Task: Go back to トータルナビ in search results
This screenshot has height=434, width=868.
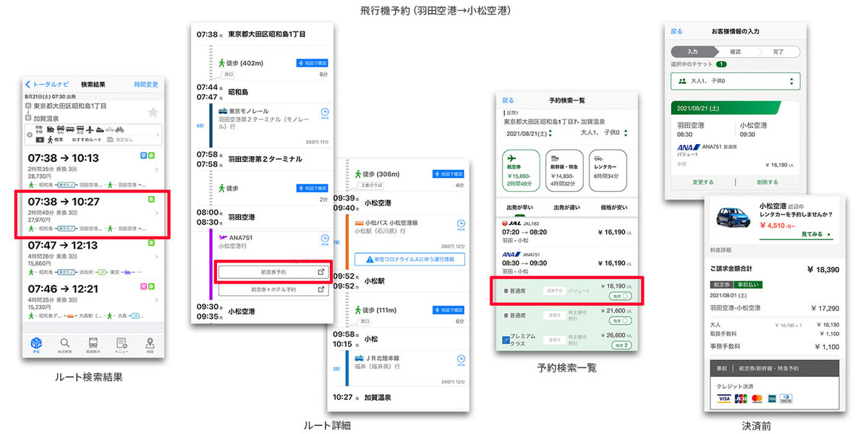Action: pyautogui.click(x=46, y=85)
